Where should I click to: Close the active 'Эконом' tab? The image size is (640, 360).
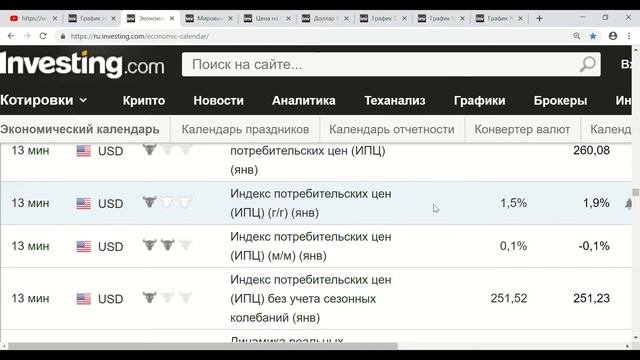(x=172, y=18)
